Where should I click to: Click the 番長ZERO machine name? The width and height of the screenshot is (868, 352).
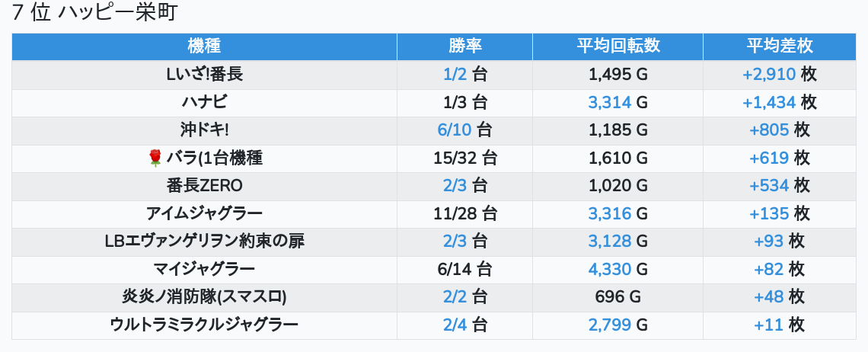(204, 186)
